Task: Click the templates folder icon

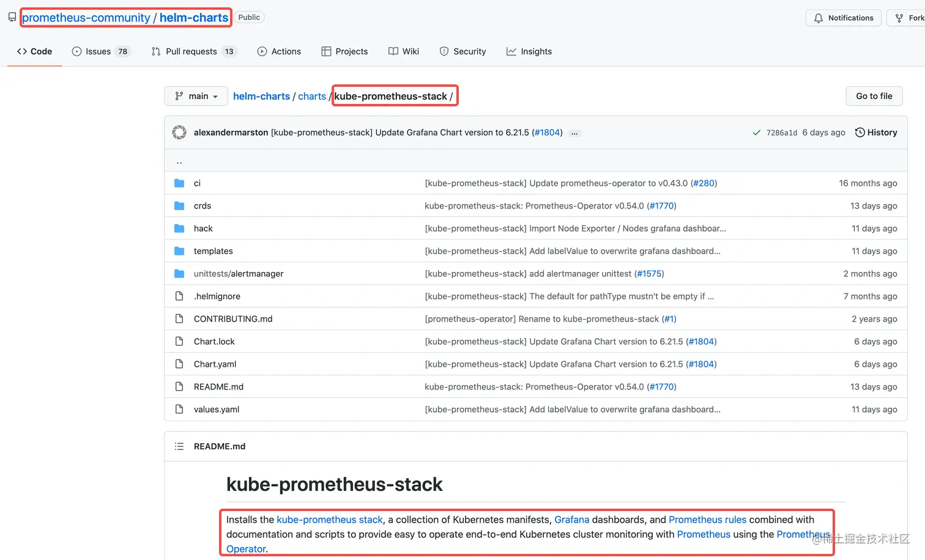Action: coord(179,251)
